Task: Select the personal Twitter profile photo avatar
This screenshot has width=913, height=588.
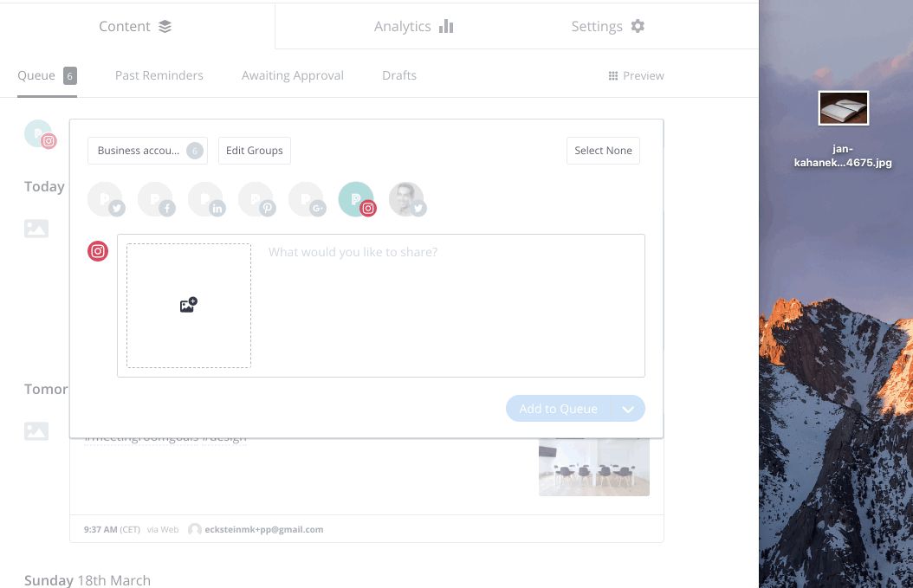Action: (x=406, y=199)
